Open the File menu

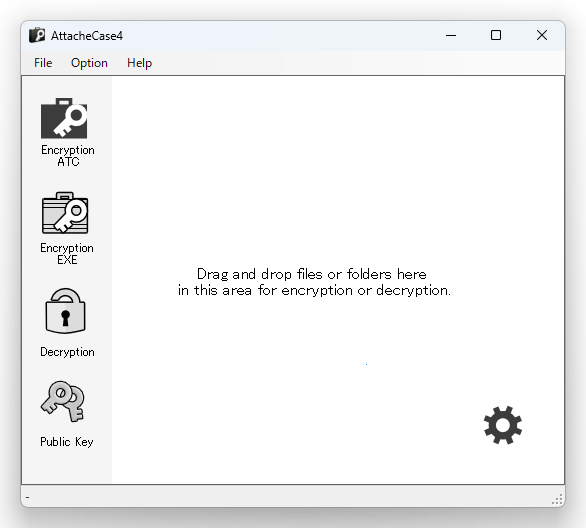click(x=43, y=63)
